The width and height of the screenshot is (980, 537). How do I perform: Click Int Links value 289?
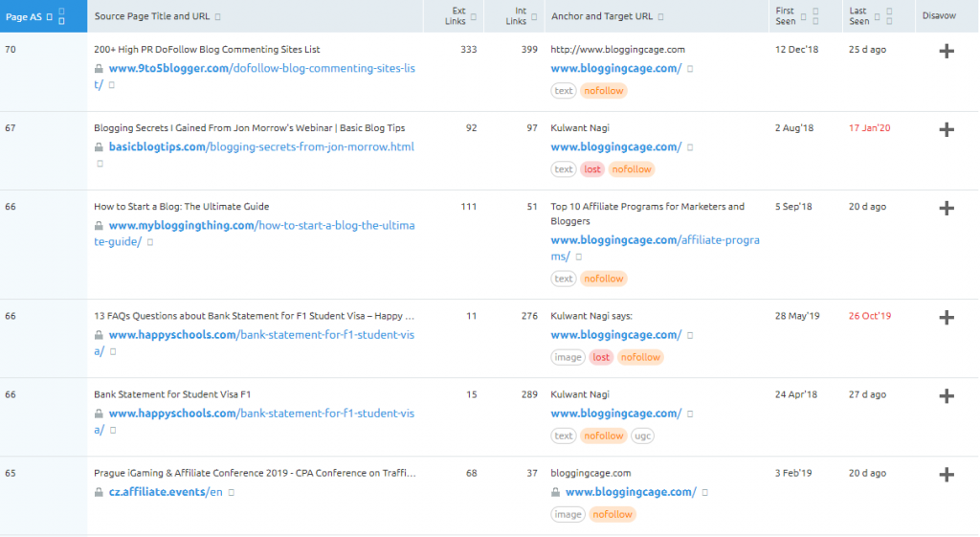click(529, 394)
